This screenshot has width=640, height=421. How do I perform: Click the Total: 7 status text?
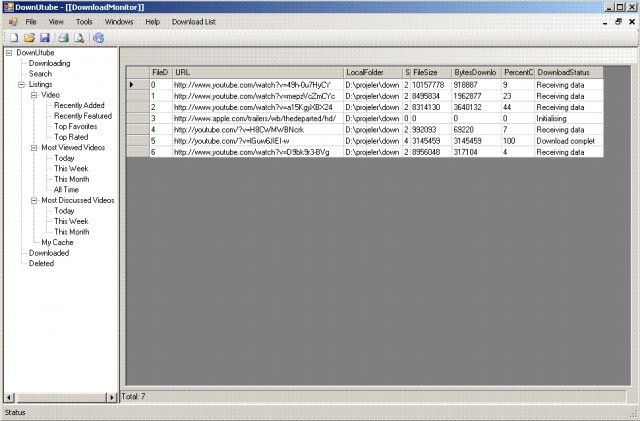(133, 396)
